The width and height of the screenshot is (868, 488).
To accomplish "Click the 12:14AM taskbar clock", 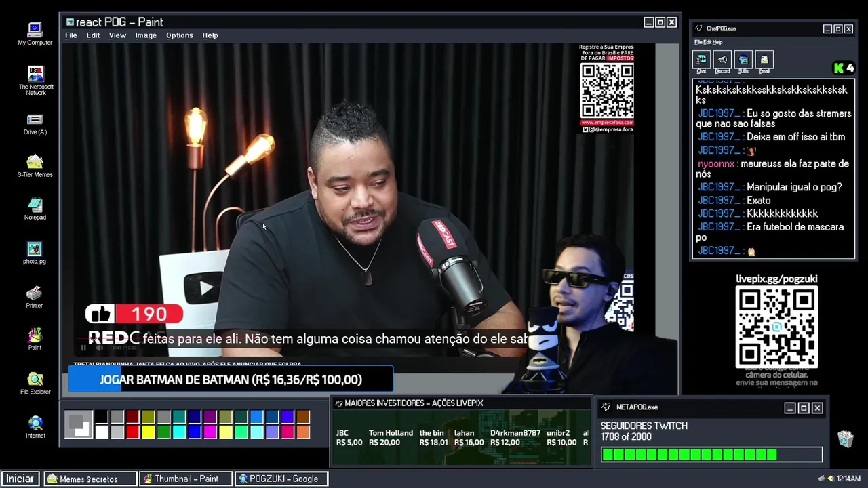I will click(848, 479).
